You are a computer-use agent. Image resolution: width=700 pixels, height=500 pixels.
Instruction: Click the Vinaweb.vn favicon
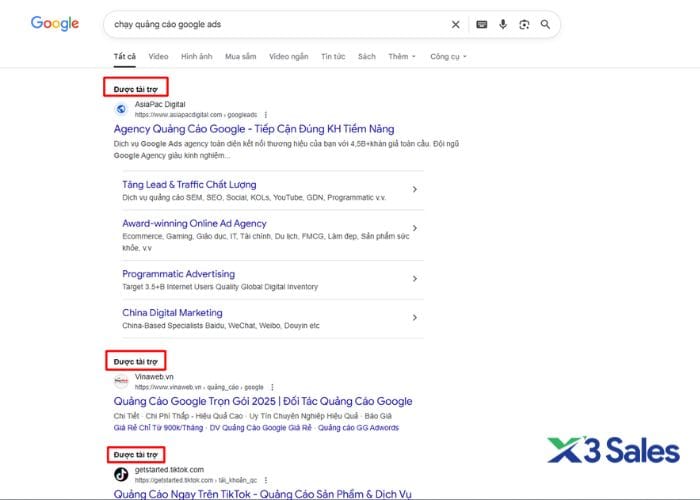click(121, 381)
